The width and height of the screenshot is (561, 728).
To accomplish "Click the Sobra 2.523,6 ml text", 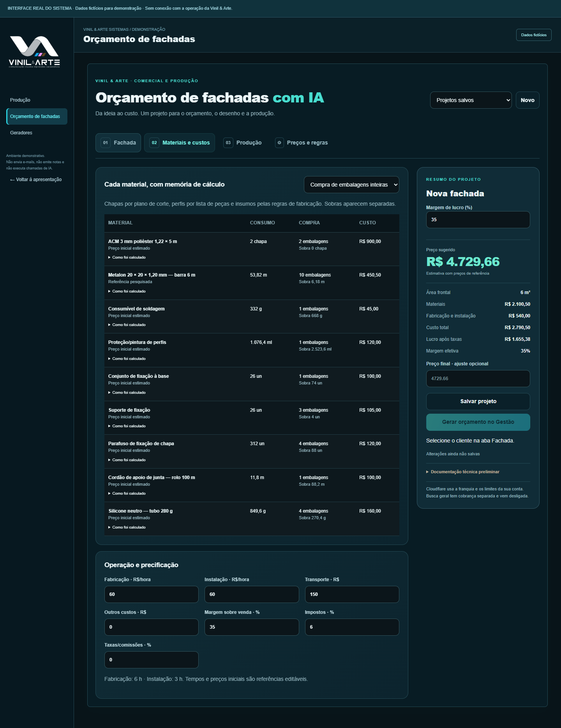I will pyautogui.click(x=315, y=349).
